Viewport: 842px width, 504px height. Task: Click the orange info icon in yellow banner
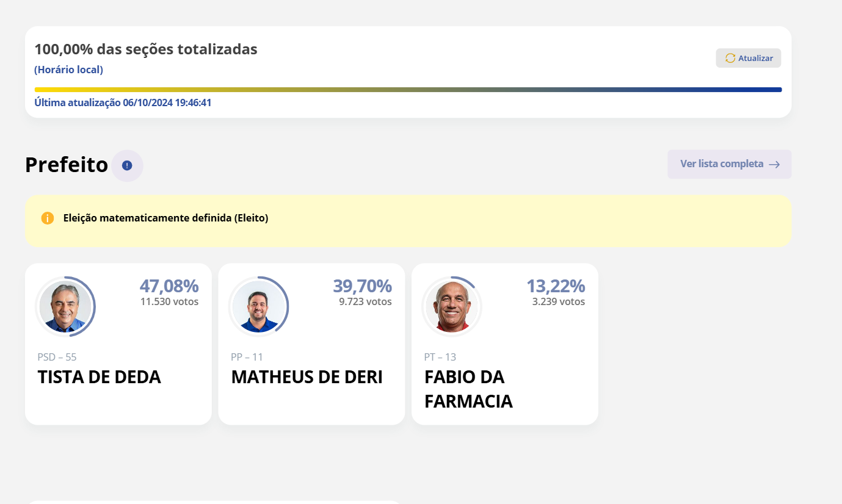point(48,218)
